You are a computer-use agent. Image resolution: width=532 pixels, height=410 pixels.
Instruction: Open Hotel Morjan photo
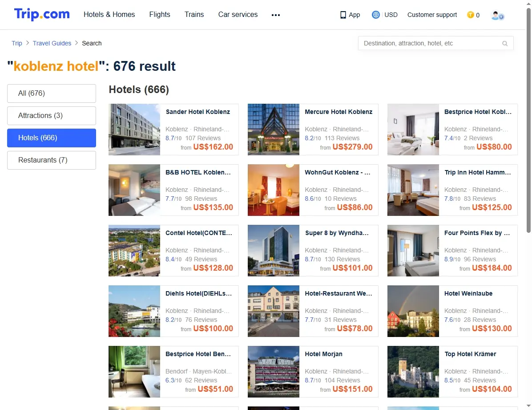(274, 372)
